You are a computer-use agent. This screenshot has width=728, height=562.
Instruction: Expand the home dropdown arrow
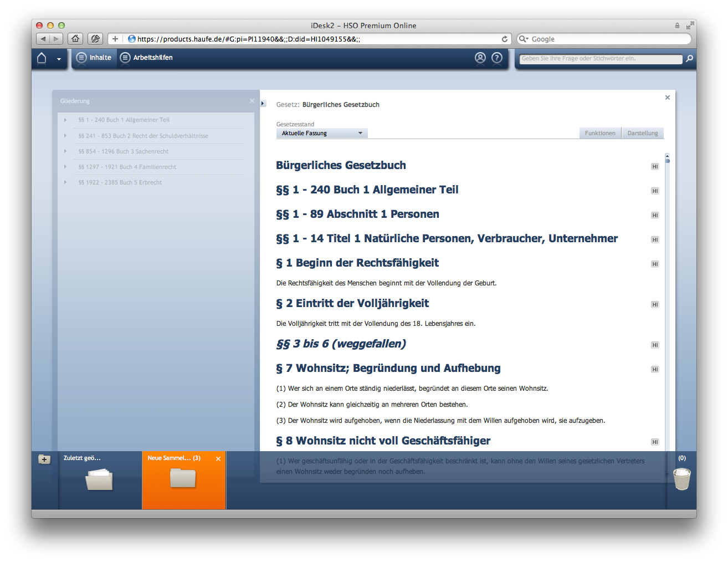[x=59, y=59]
